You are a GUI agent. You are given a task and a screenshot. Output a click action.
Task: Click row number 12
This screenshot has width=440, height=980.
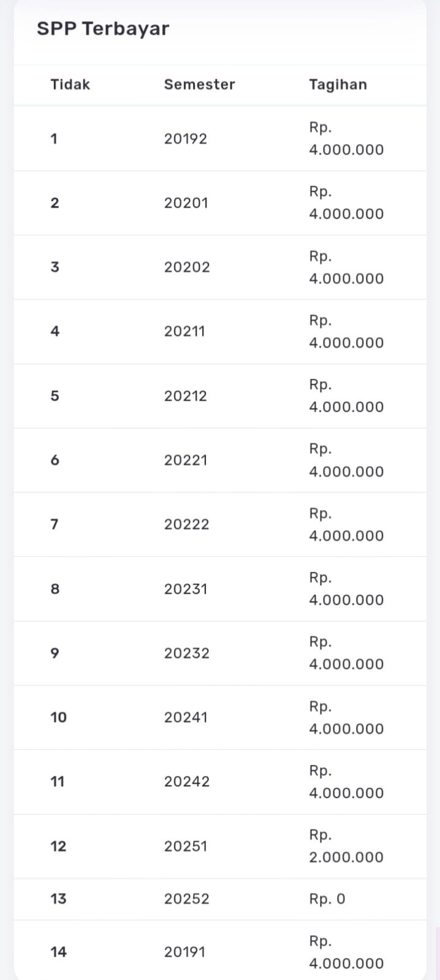tap(58, 846)
